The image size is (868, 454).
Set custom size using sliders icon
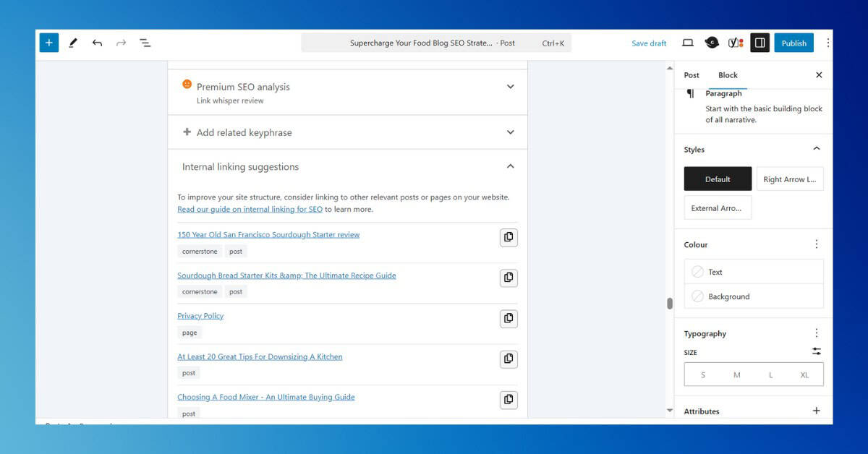(x=817, y=351)
